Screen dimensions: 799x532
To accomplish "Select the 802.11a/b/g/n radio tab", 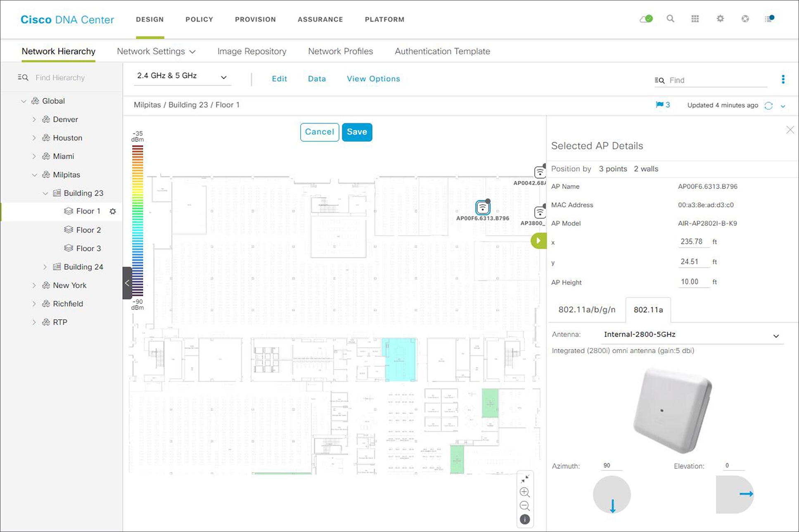I will 587,310.
